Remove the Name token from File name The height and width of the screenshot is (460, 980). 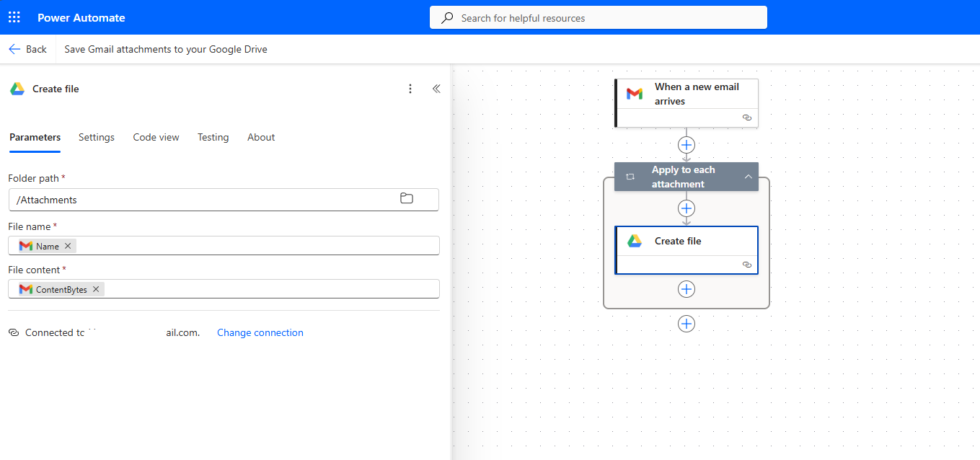tap(68, 246)
